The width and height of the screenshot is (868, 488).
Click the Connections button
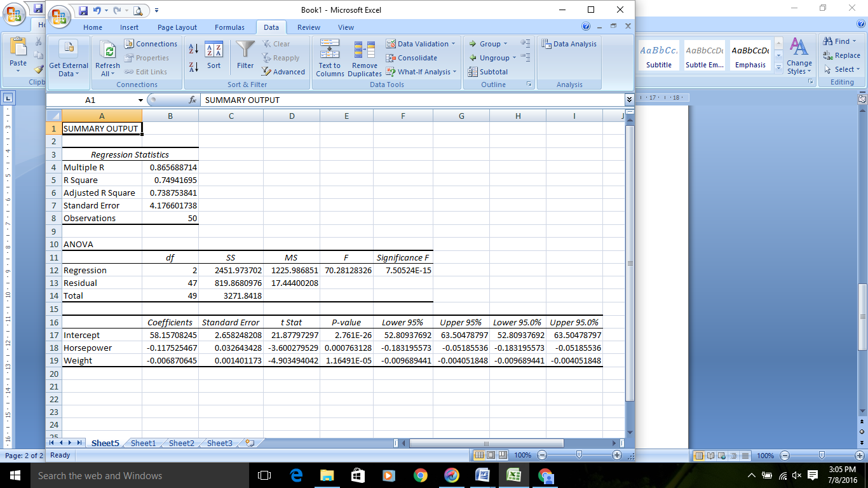point(151,44)
